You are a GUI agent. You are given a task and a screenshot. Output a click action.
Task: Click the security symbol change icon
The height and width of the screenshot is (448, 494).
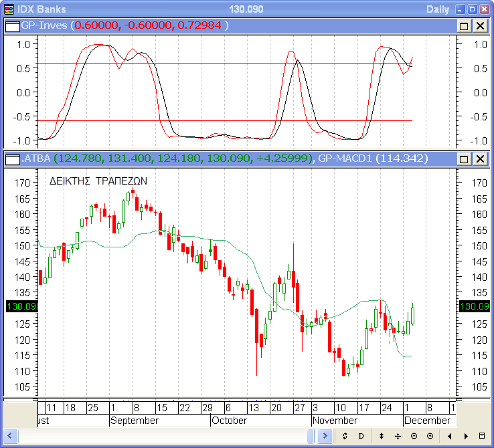[345, 436]
